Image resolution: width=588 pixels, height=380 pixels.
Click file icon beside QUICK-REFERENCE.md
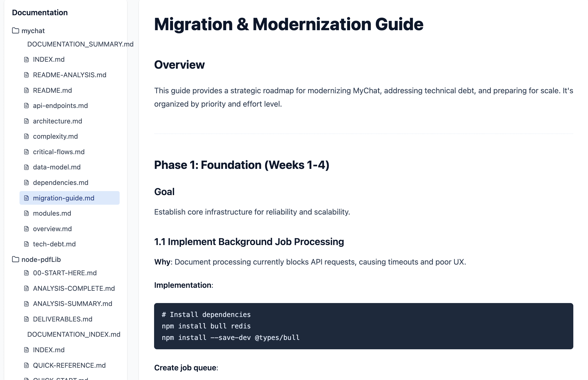coord(26,365)
